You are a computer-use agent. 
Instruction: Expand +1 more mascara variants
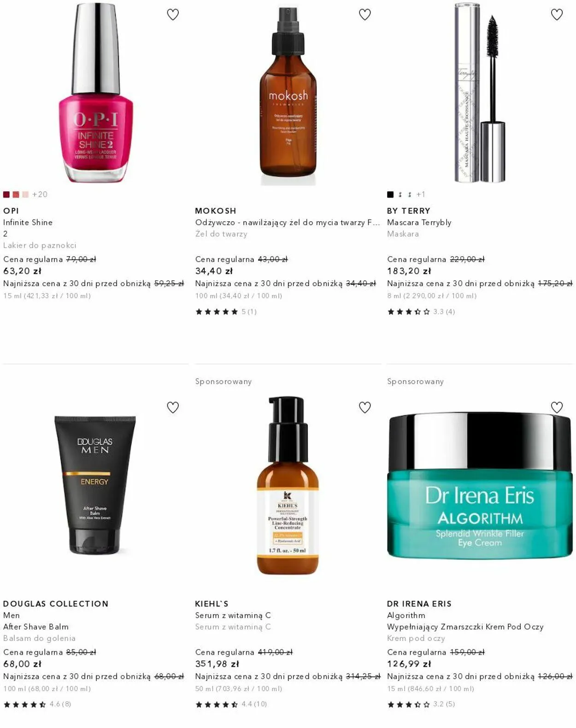421,194
